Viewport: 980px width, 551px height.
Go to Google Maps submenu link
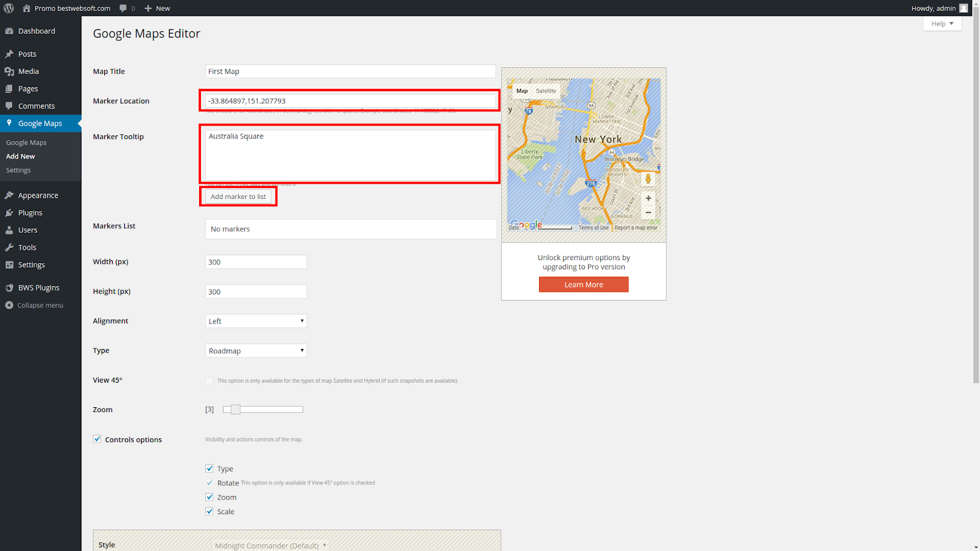26,143
